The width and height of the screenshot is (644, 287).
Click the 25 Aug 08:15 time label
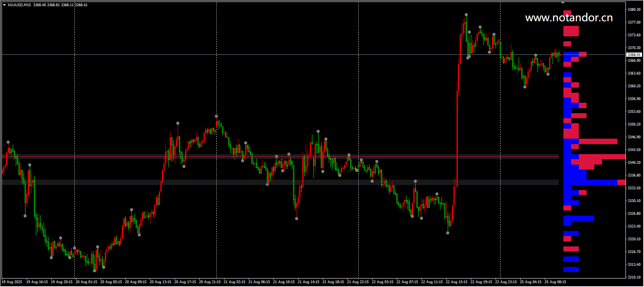tap(555, 282)
